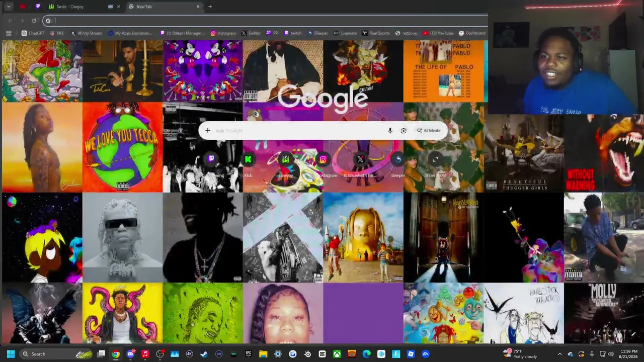The width and height of the screenshot is (644, 362).
Task: Open the Sleeper bookmark in the bar
Action: click(x=317, y=33)
